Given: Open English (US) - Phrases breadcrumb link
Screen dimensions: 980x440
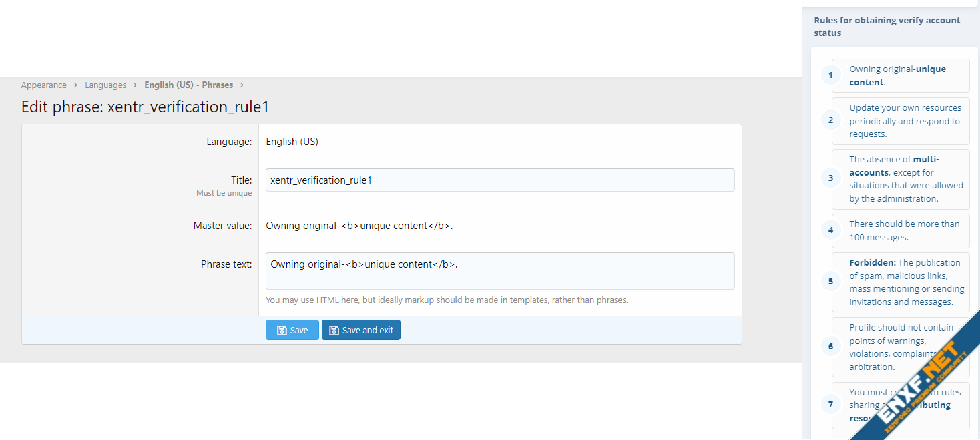Looking at the screenshot, I should 188,85.
